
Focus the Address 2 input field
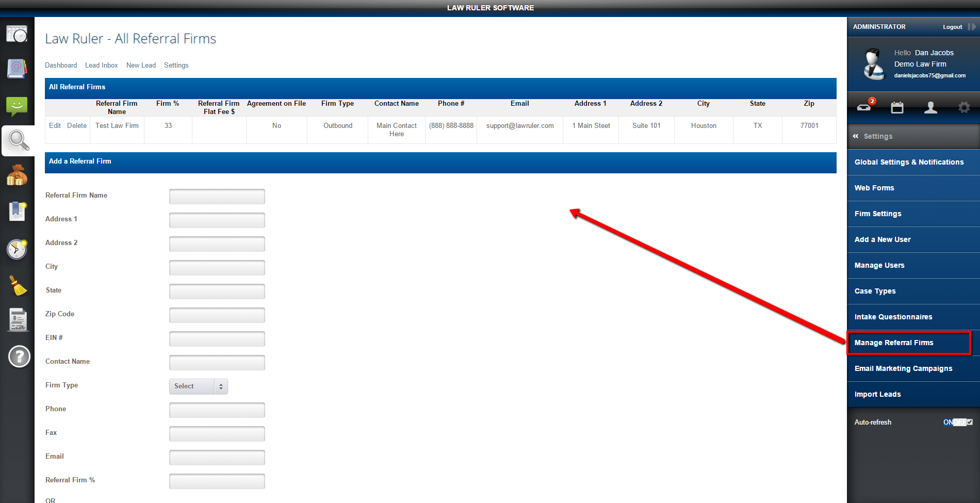(x=217, y=244)
